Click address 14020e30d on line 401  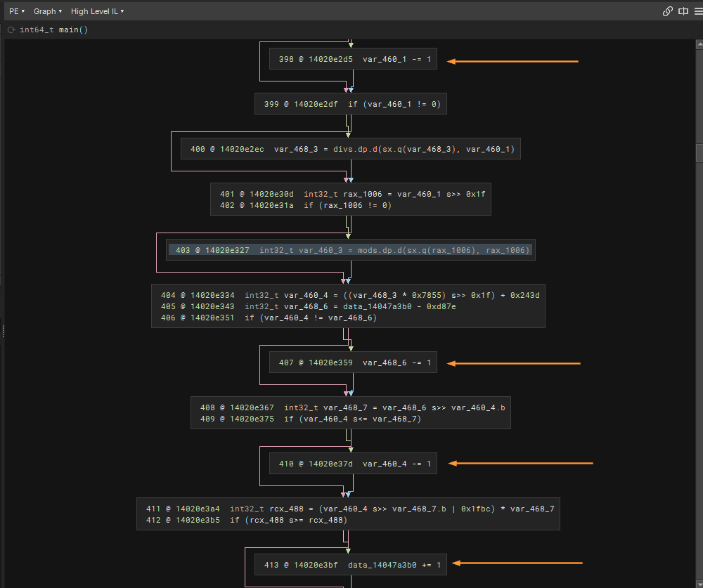point(273,194)
